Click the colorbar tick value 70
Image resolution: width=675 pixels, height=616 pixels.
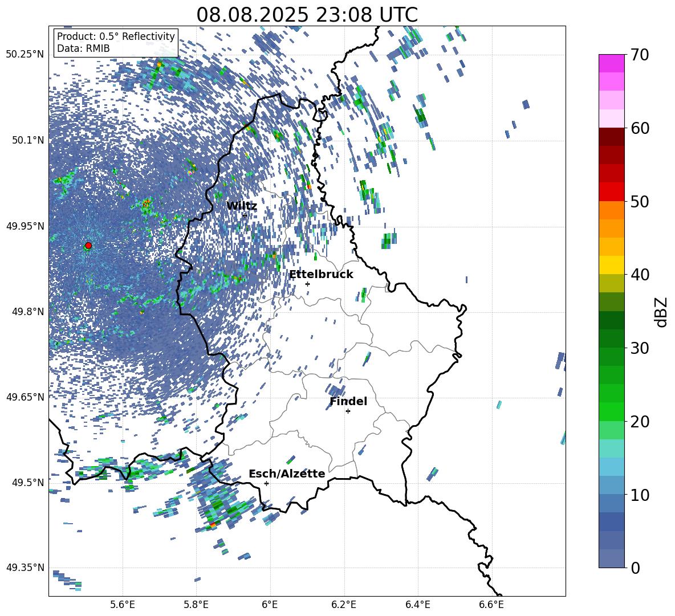click(640, 55)
